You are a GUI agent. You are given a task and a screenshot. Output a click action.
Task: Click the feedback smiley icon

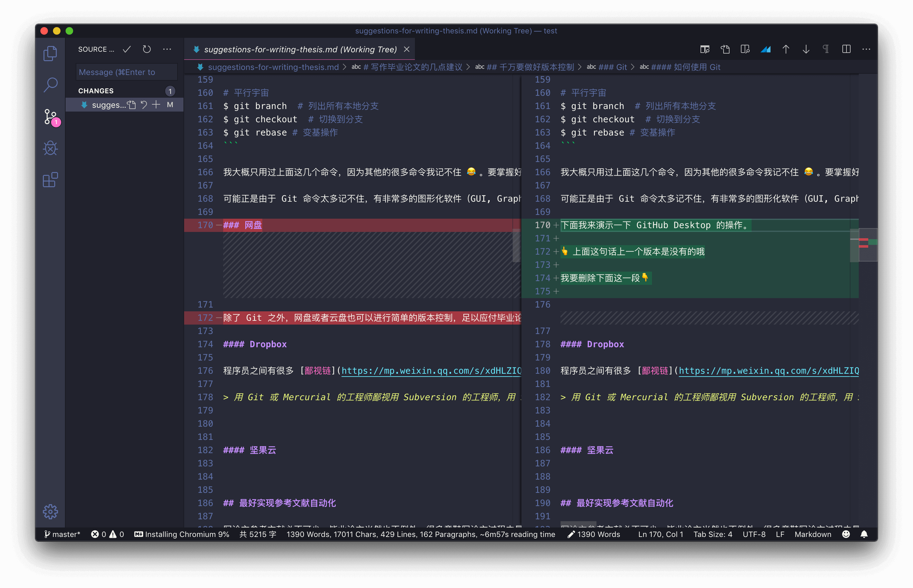(x=846, y=534)
